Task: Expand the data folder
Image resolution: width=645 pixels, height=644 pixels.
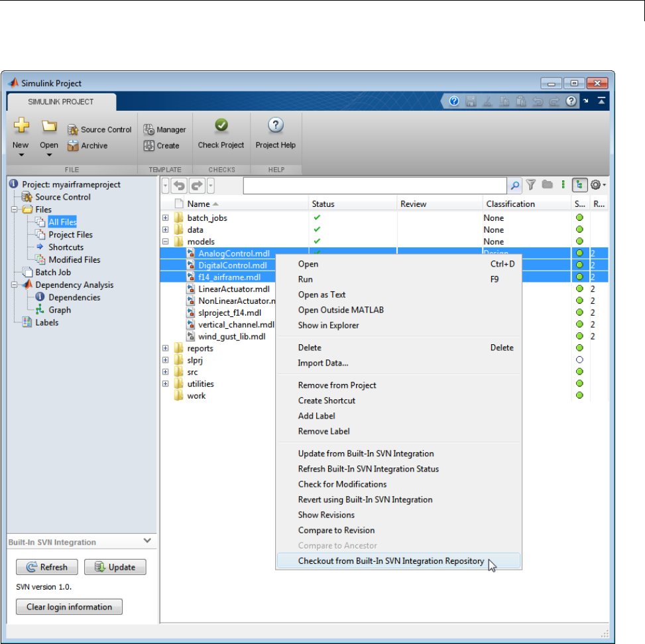Action: click(165, 229)
